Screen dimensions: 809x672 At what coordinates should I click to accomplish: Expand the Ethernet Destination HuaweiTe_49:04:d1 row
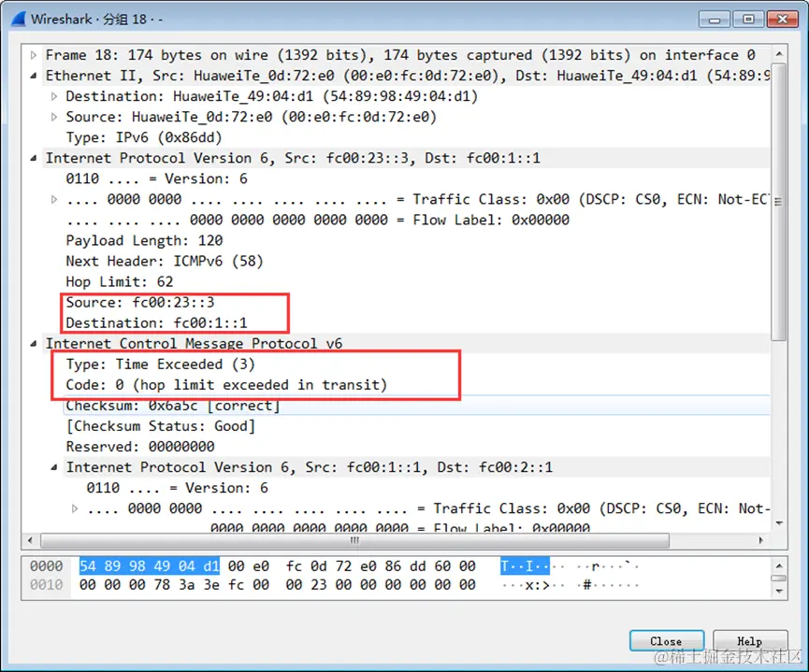click(54, 96)
